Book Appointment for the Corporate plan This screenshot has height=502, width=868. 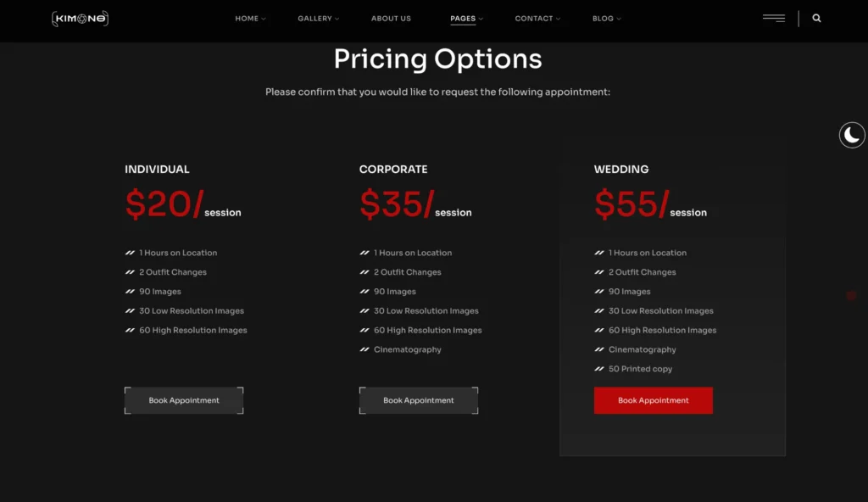(x=419, y=400)
